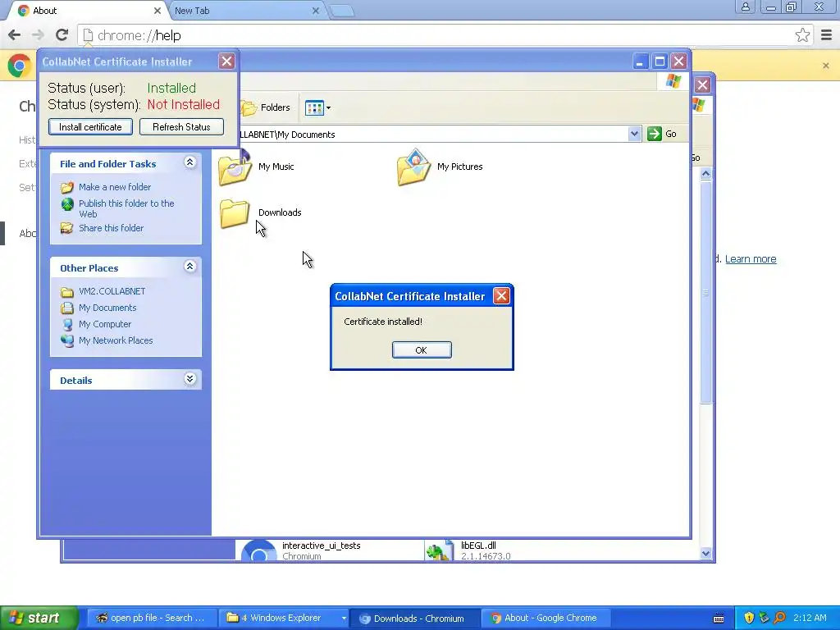Click the Install certificate button

[90, 127]
